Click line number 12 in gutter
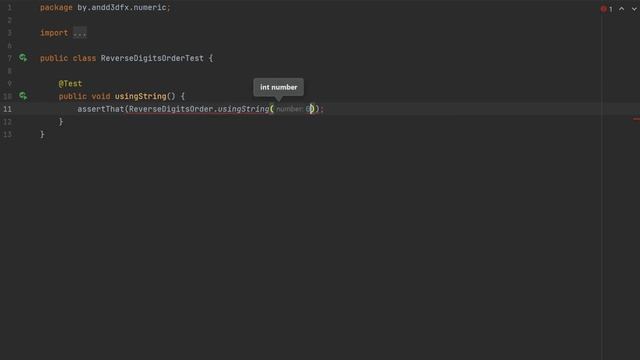Screen dimensions: 640x360 (7, 122)
